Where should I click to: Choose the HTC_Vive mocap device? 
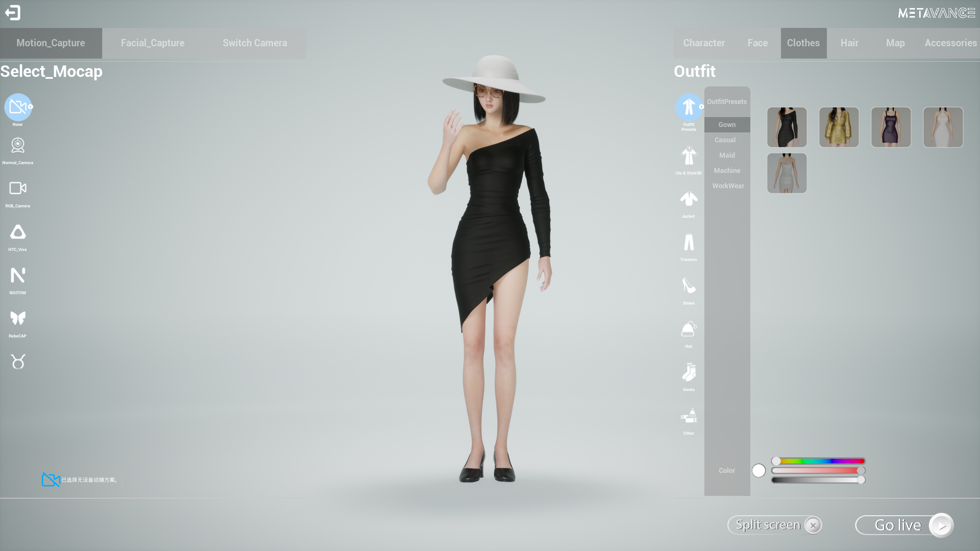(x=18, y=233)
